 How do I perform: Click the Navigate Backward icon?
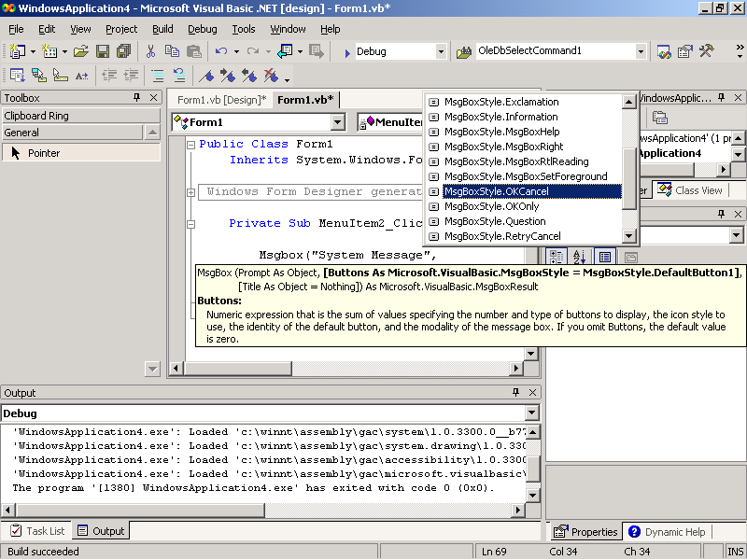(285, 51)
